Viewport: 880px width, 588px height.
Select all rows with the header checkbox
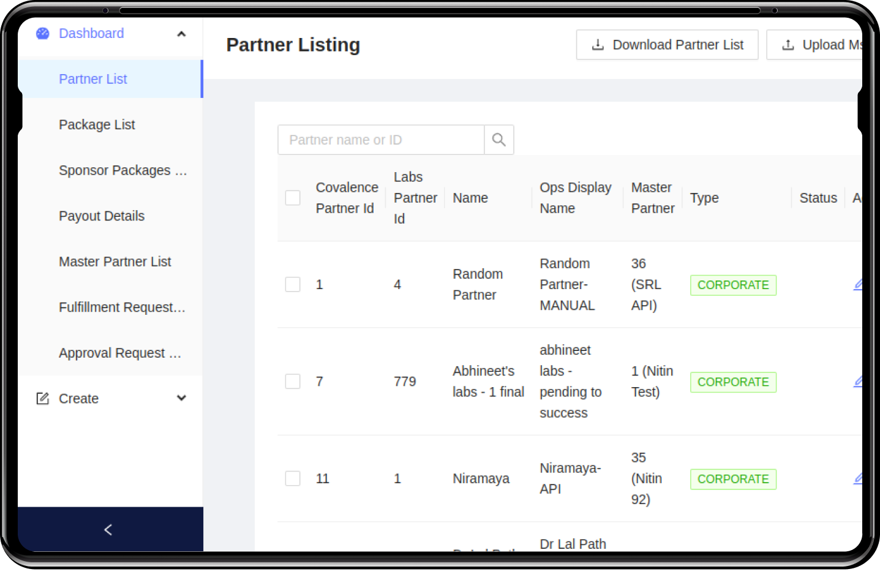pyautogui.click(x=292, y=197)
